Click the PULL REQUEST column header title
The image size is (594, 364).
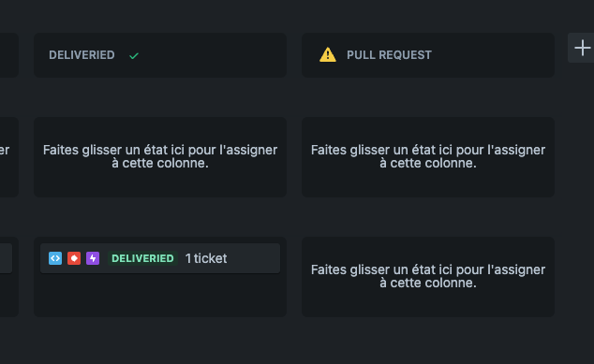(x=389, y=55)
